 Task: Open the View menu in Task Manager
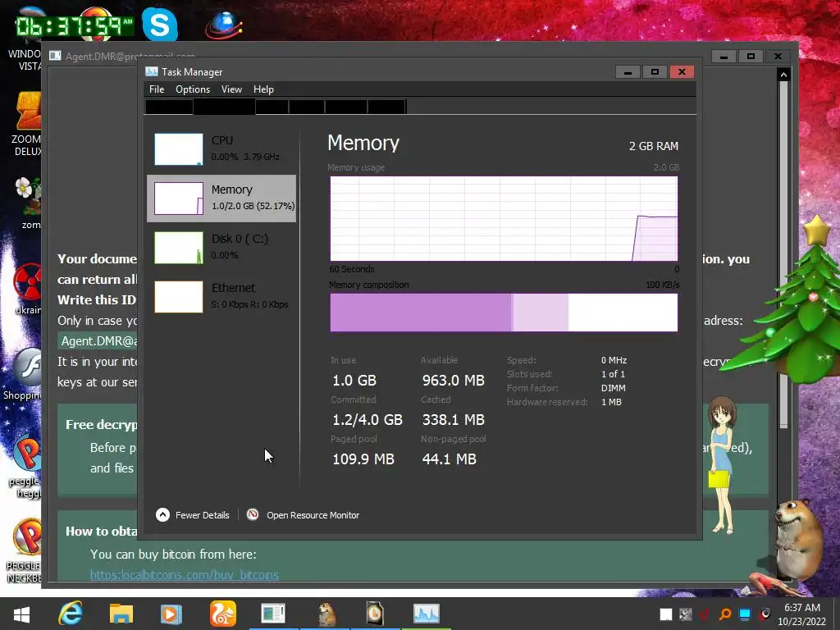231,89
